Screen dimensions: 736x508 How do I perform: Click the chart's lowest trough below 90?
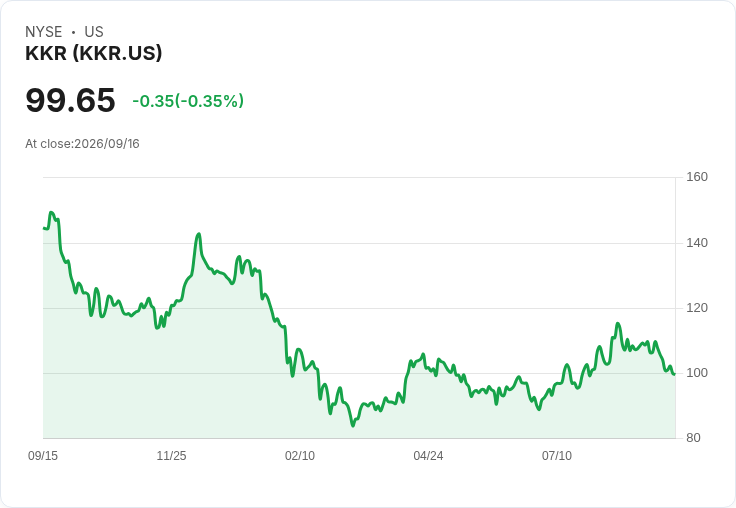[x=353, y=425]
